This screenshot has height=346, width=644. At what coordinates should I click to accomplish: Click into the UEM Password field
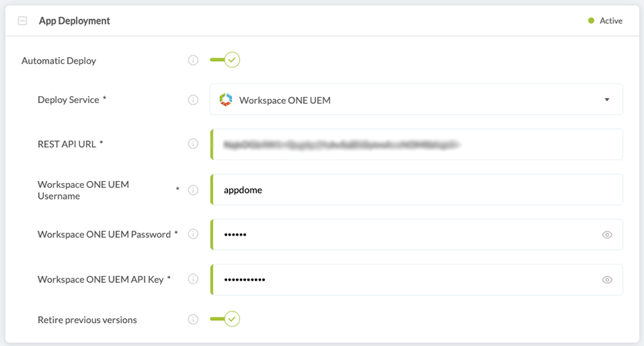click(x=407, y=235)
